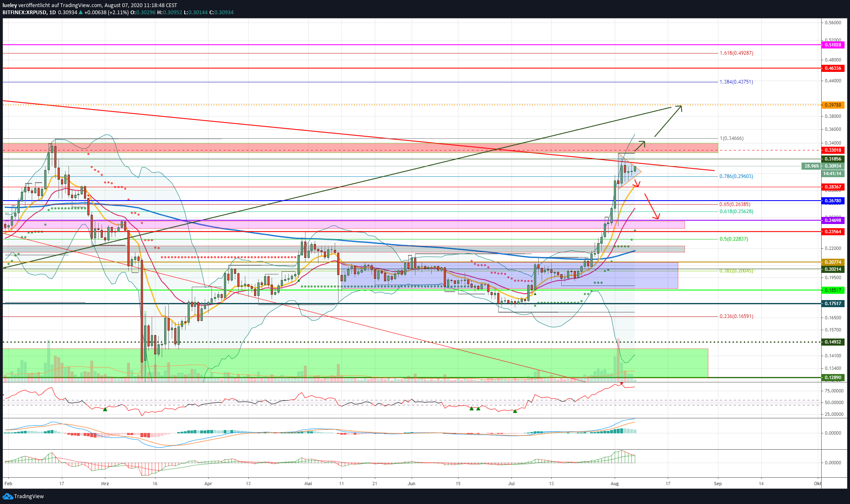Viewport: 850px width, 504px height.
Task: Click the Fibonacci 0.236(0.16591) label
Action: 736,316
